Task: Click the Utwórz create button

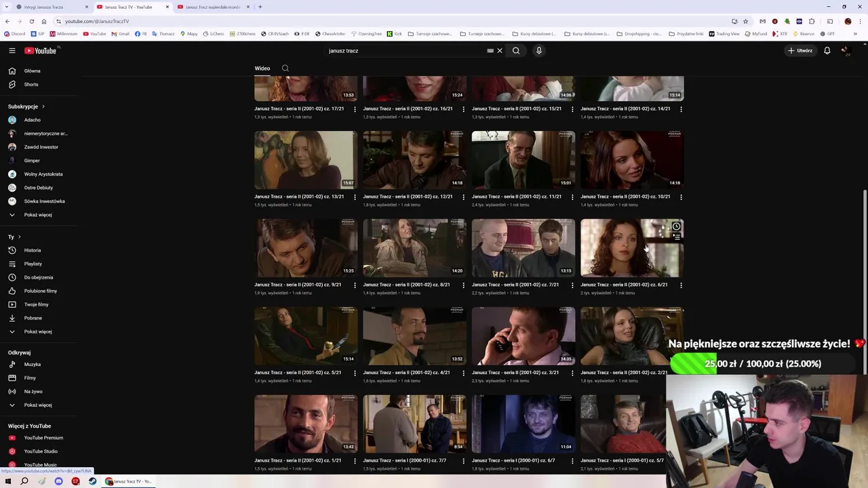Action: pyautogui.click(x=800, y=51)
